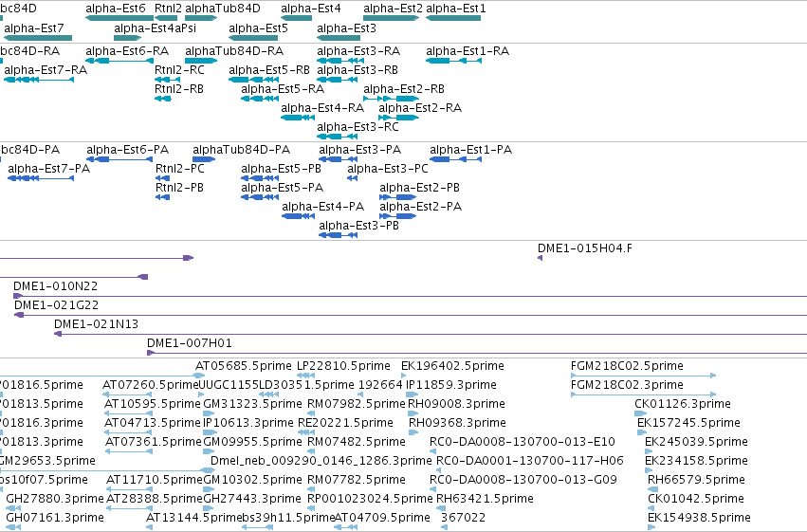The image size is (807, 532).
Task: Click the alpha-Est2-PA protein label
Action: (x=420, y=207)
